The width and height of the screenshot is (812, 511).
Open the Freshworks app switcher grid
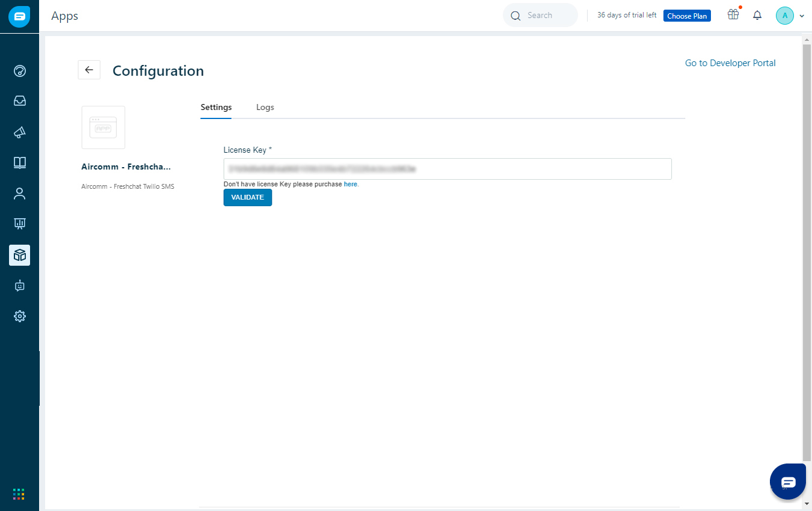point(19,494)
